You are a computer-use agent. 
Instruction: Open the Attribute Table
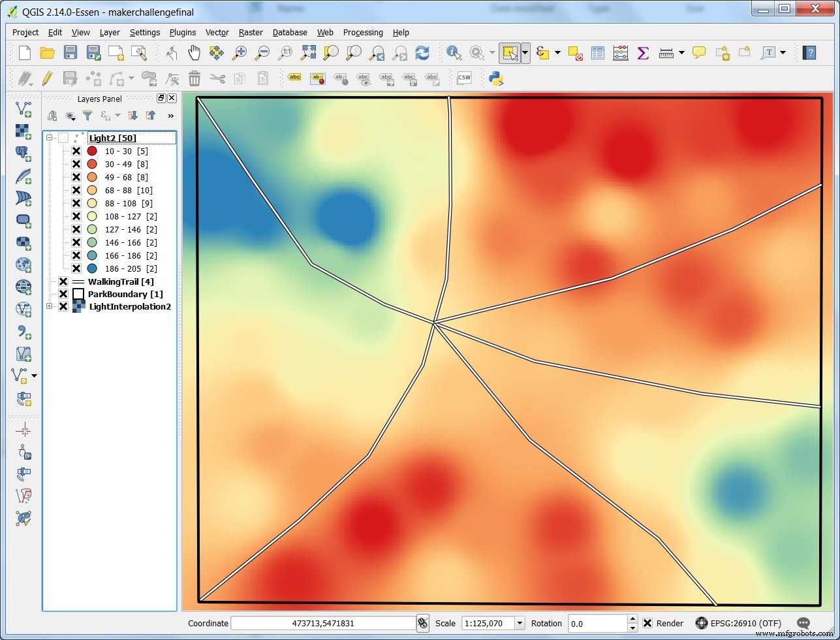tap(598, 53)
